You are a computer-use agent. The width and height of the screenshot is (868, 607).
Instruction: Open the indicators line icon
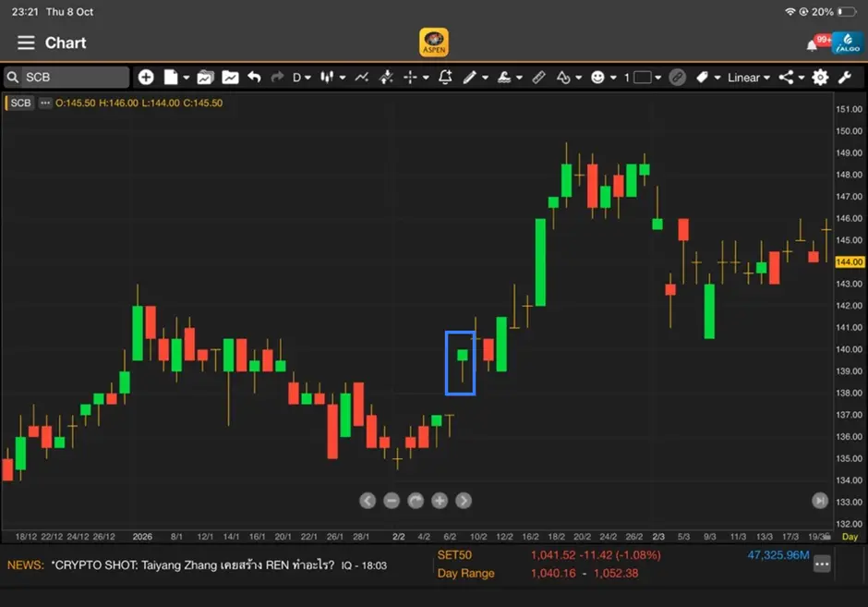coord(362,77)
